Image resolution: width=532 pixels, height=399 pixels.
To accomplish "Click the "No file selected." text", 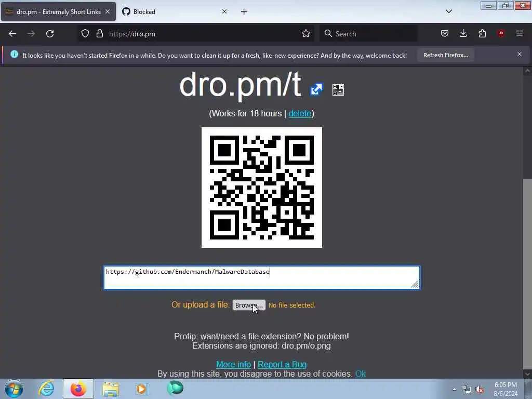I will tap(292, 305).
